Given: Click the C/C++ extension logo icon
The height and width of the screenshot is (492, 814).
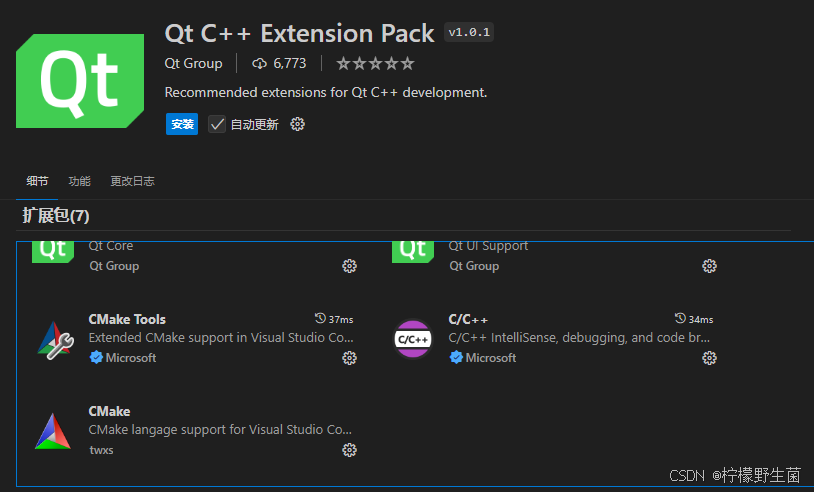Looking at the screenshot, I should coord(413,339).
